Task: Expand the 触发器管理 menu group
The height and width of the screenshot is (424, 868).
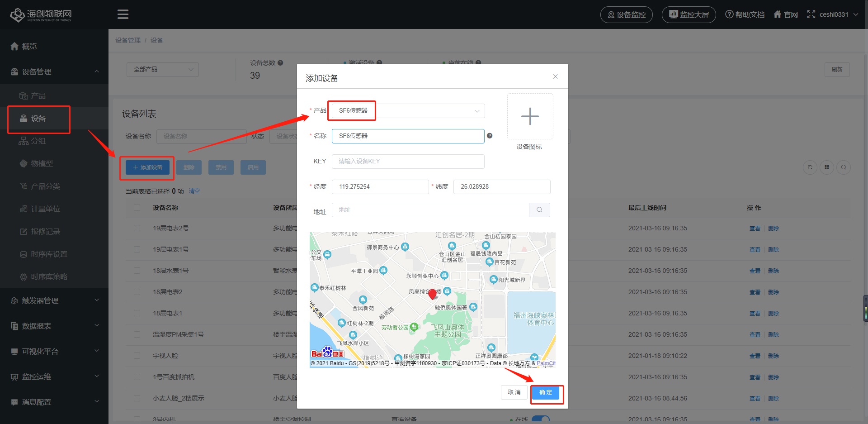Action: pos(54,300)
